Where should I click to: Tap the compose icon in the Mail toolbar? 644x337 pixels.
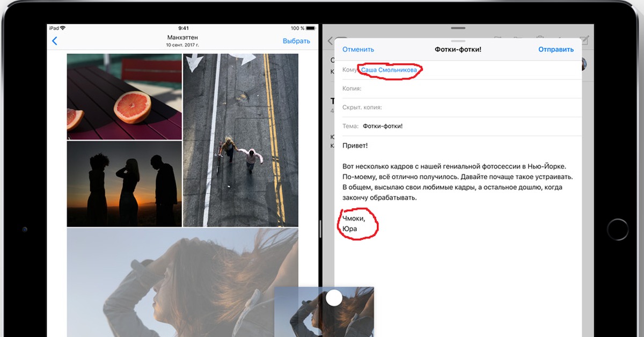click(x=584, y=40)
